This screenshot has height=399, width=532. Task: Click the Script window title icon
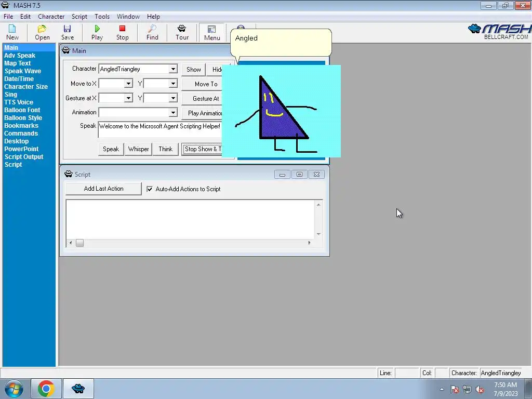(69, 174)
